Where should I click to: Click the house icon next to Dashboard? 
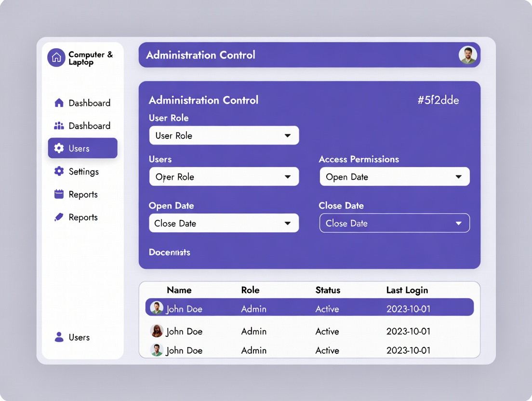(59, 103)
